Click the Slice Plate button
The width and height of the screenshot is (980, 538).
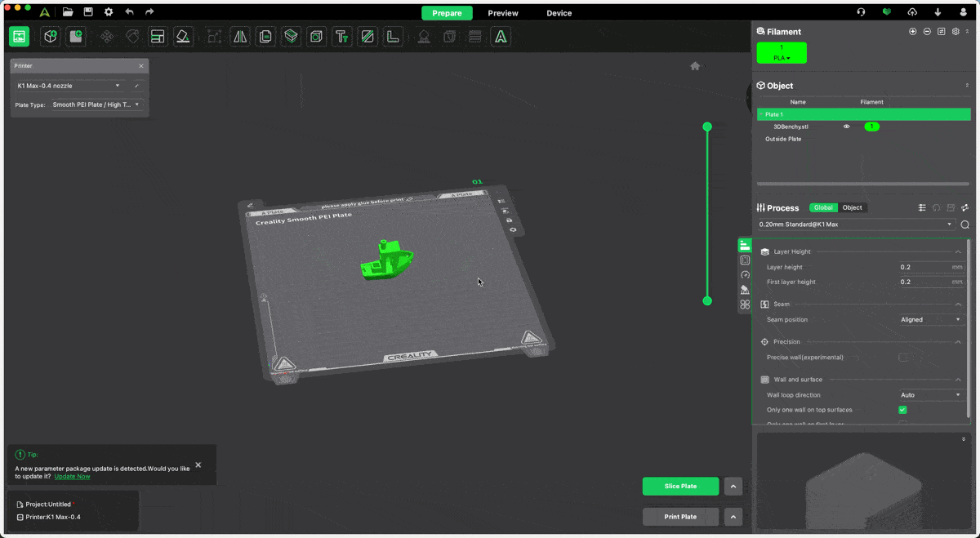tap(680, 487)
